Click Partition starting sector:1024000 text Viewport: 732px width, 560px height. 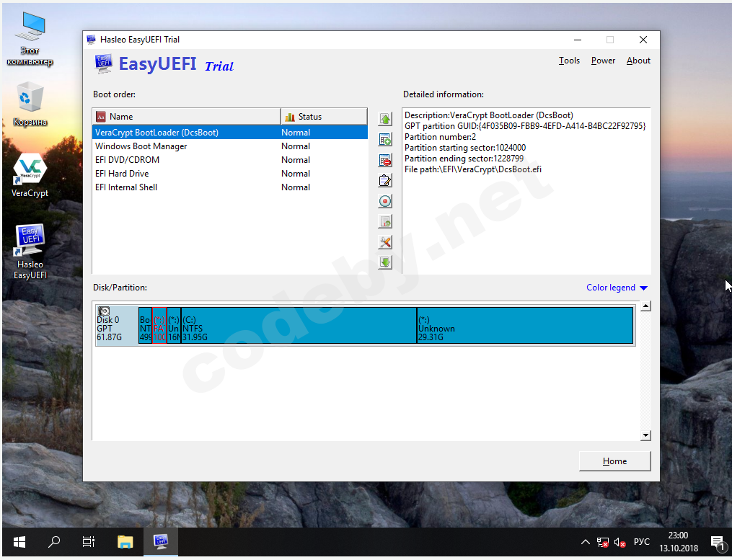click(465, 148)
